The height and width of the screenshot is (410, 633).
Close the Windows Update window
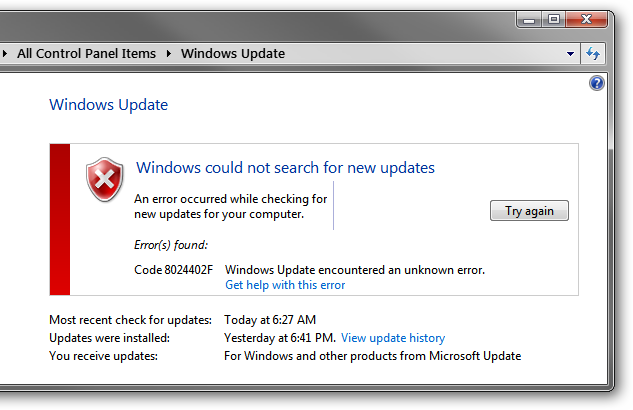(x=585, y=19)
